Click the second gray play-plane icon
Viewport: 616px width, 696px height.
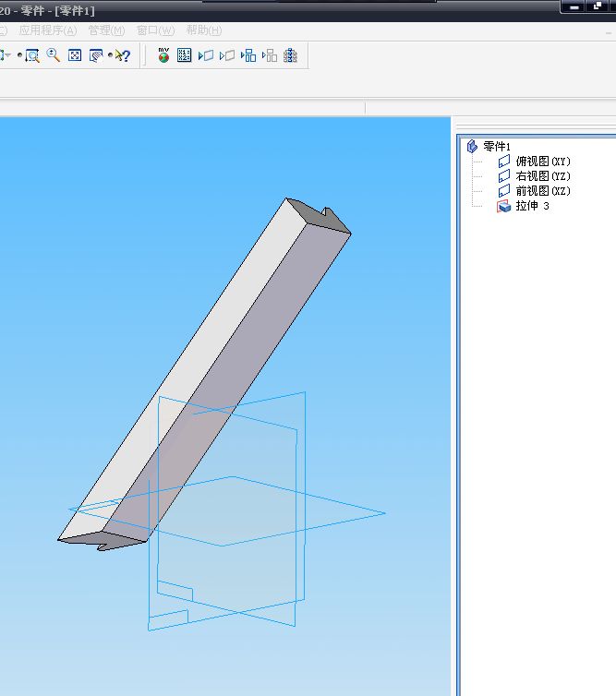point(227,55)
